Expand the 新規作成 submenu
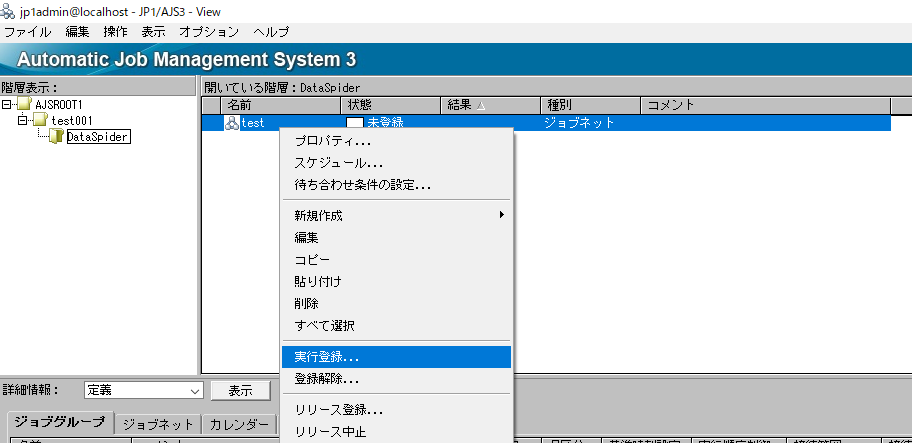 [397, 216]
